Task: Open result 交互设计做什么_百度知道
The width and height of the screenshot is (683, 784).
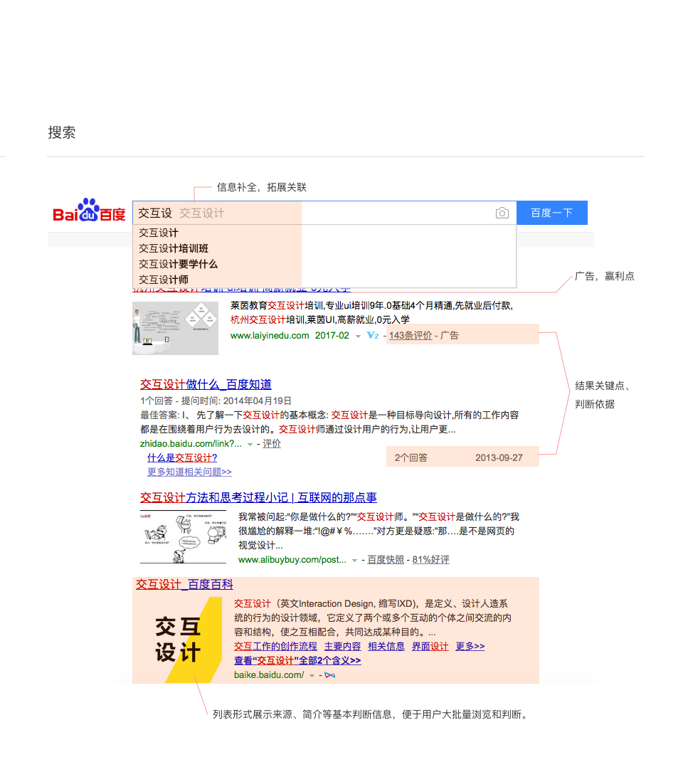Action: [x=206, y=384]
